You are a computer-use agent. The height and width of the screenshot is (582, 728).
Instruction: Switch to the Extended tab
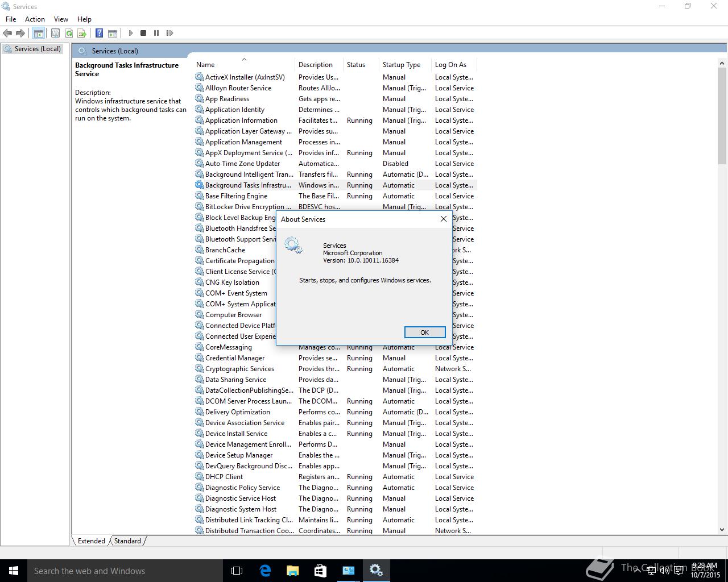[x=92, y=541]
